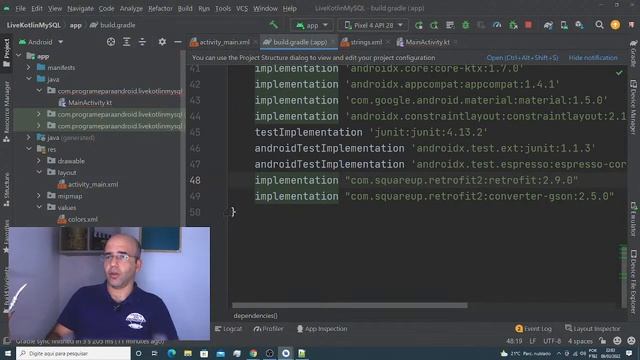Screen dimensions: 640x360
Task: Expand the manifests folder
Action: point(29,67)
